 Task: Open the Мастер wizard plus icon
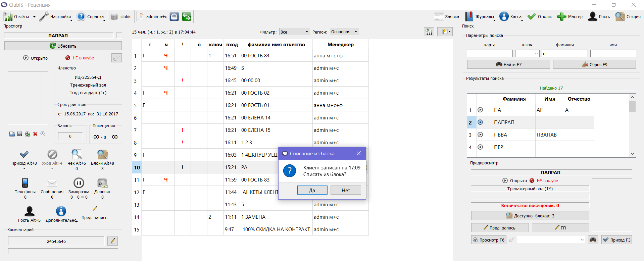coord(561,16)
